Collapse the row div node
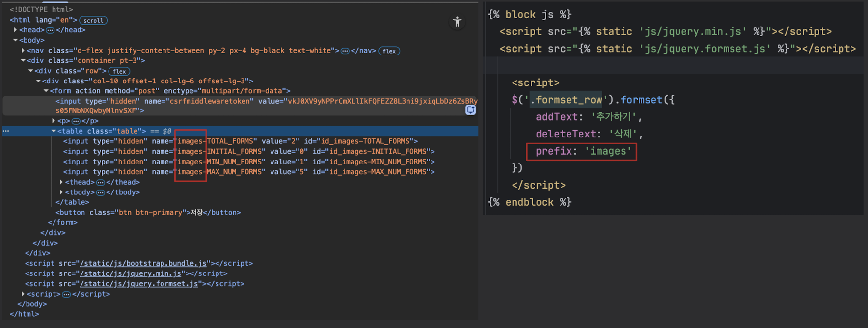 (x=31, y=71)
